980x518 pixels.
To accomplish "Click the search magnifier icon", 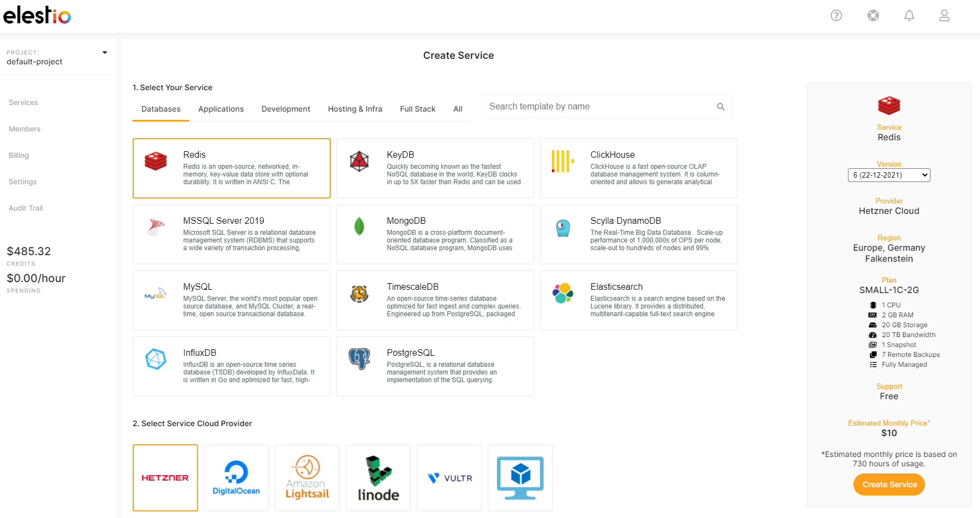I will 720,107.
